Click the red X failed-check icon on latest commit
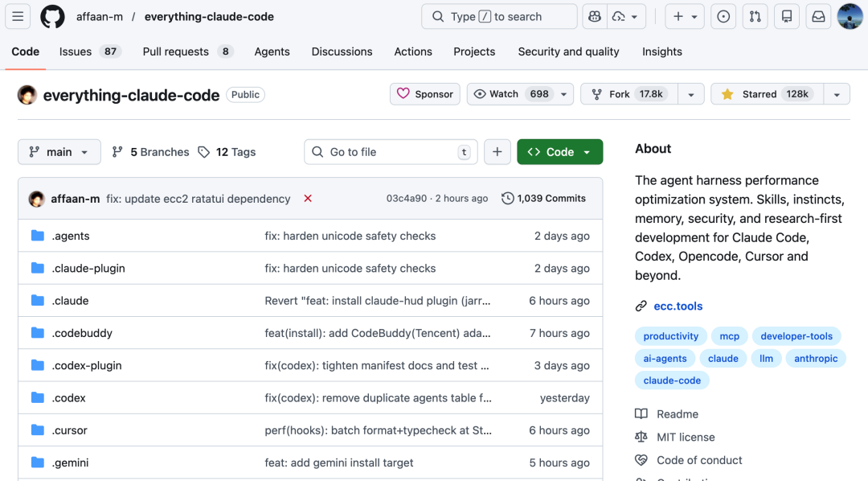 [x=308, y=198]
